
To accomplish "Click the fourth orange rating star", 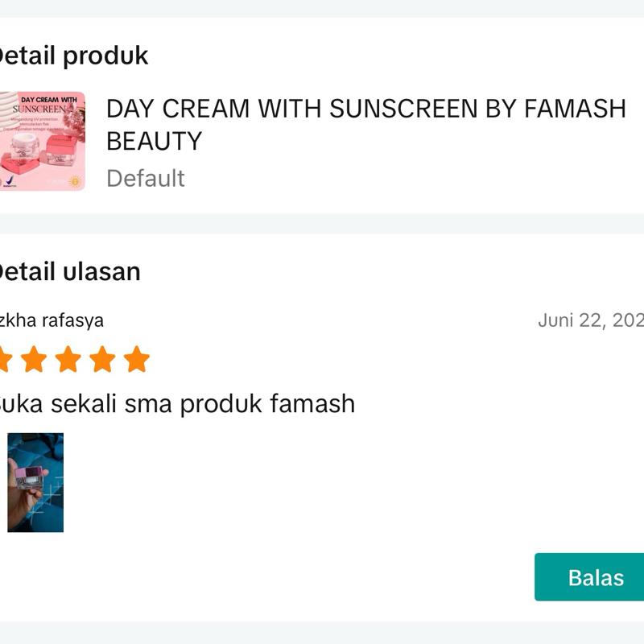I will coord(102,359).
